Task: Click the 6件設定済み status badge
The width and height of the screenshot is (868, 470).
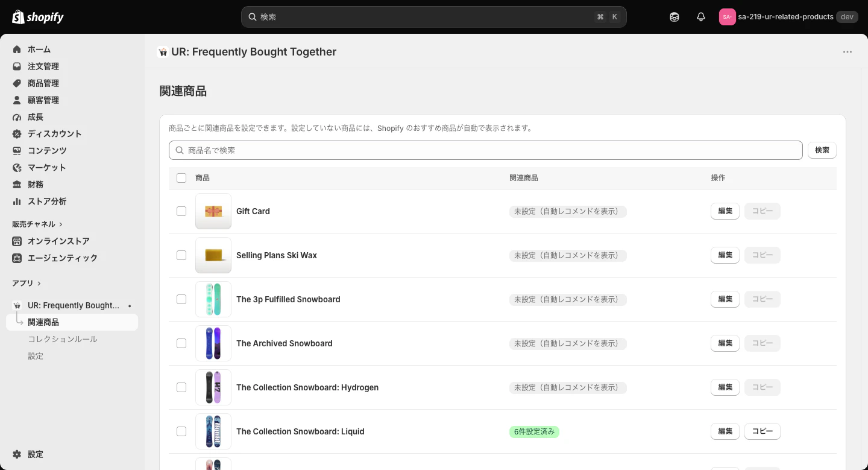Action: [x=534, y=432]
